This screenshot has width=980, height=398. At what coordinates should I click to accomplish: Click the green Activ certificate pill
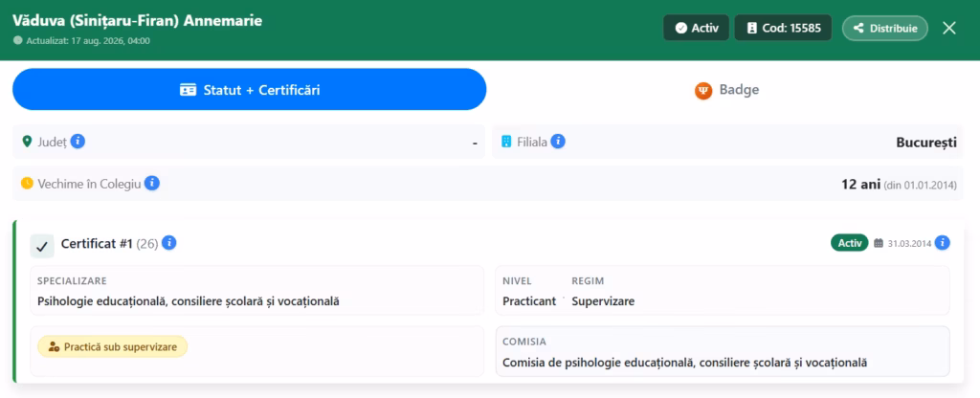pyautogui.click(x=850, y=242)
